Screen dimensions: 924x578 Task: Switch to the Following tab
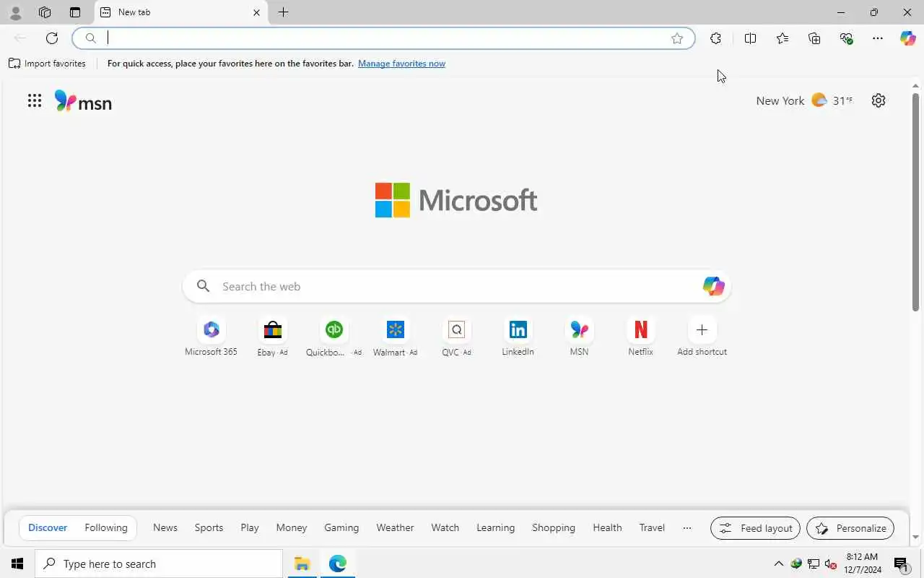[x=106, y=527]
